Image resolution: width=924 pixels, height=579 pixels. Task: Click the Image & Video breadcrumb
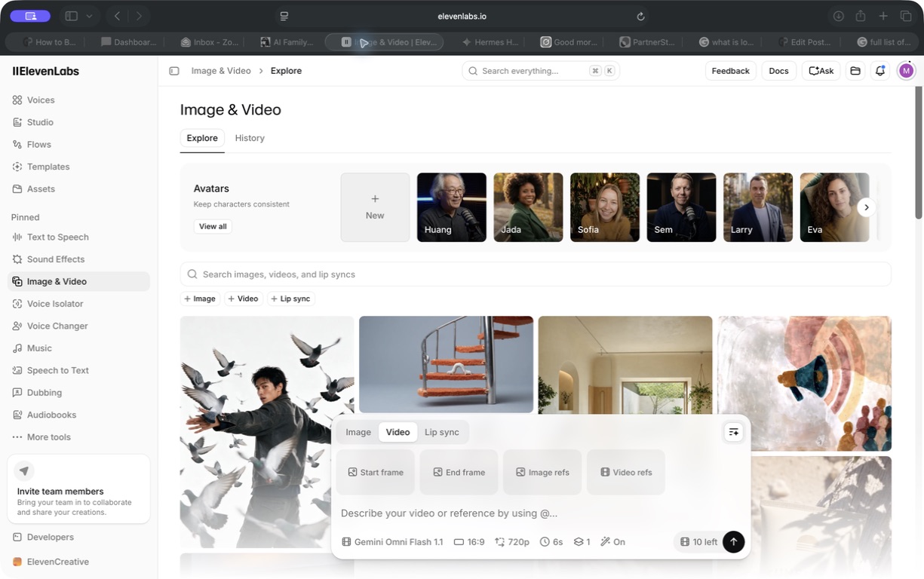(221, 71)
